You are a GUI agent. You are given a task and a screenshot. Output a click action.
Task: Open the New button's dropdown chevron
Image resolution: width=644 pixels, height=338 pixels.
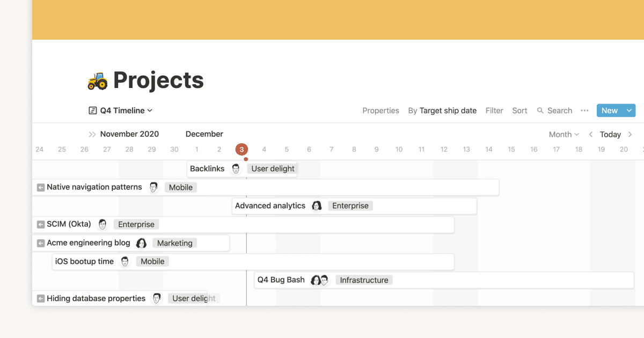click(x=629, y=110)
